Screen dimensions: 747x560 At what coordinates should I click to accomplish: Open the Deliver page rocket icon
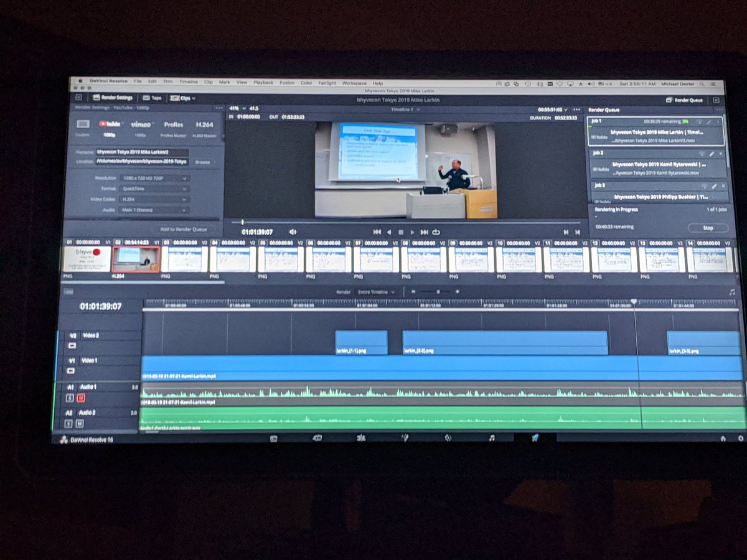pyautogui.click(x=535, y=438)
